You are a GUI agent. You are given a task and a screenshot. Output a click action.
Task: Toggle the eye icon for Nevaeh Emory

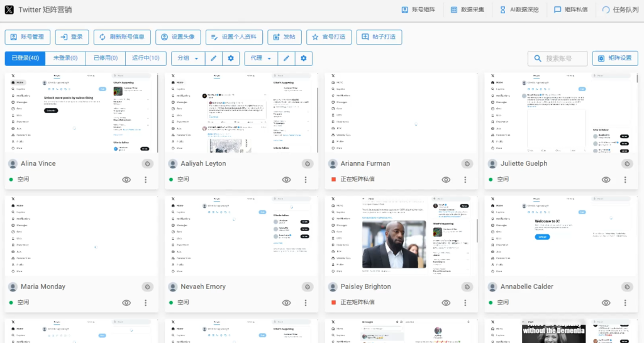point(286,303)
